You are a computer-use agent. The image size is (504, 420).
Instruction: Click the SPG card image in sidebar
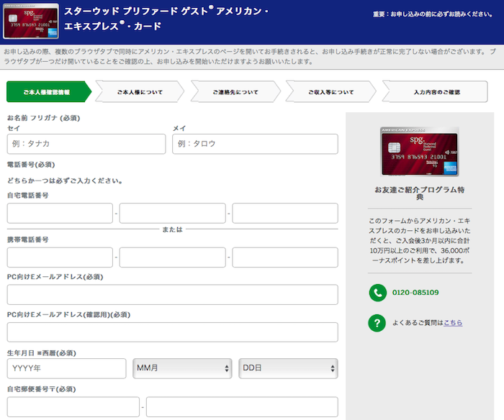[x=420, y=152]
